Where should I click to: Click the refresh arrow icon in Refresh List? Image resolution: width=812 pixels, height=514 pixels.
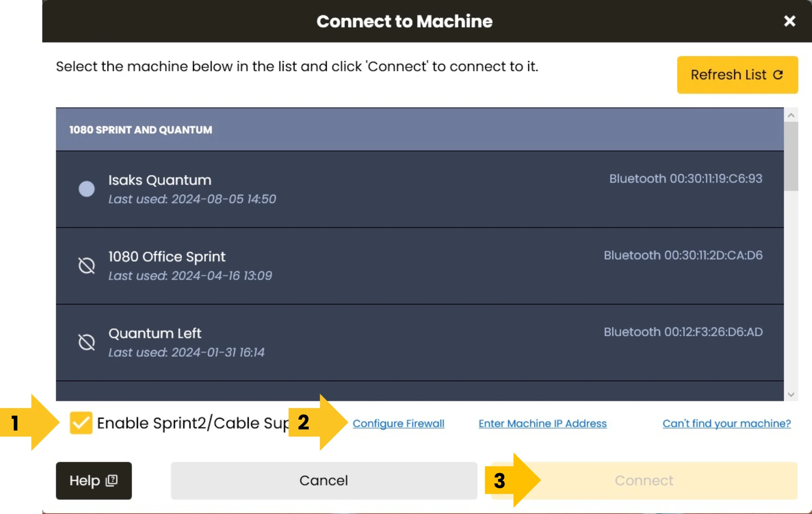click(778, 75)
